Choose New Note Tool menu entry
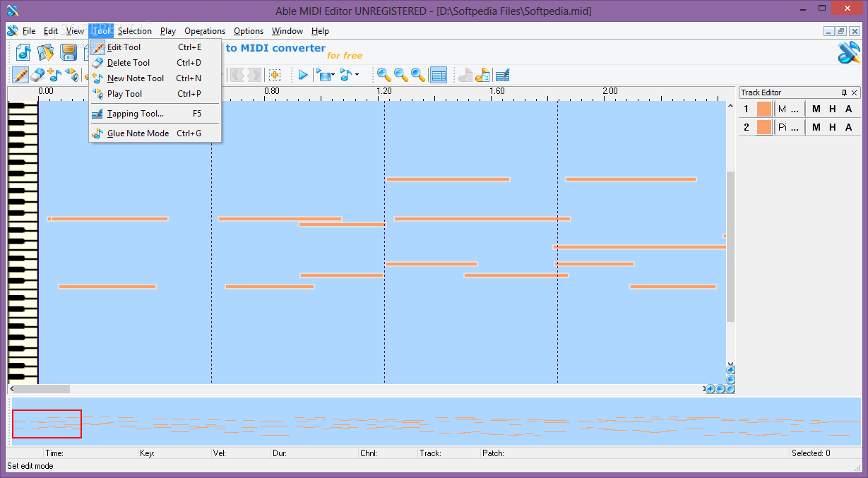This screenshot has width=868, height=478. pyautogui.click(x=155, y=78)
